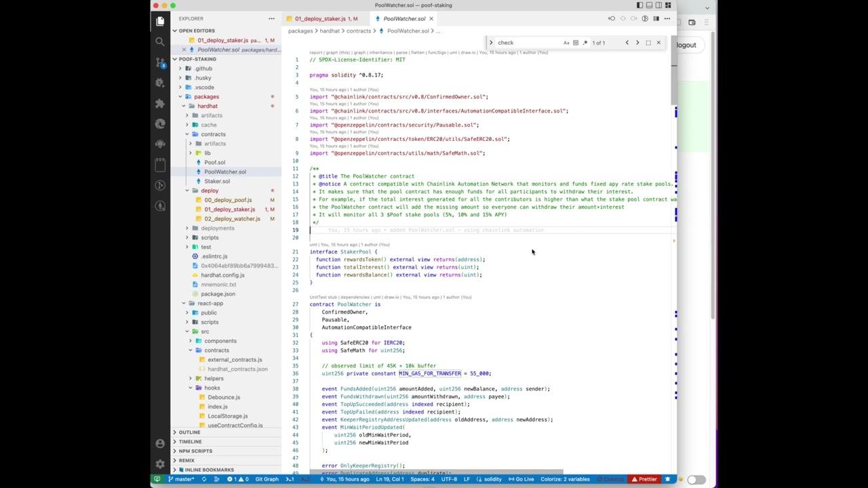This screenshot has width=868, height=488.
Task: Toggle primary sidebar layout icon in title bar
Action: click(x=639, y=5)
